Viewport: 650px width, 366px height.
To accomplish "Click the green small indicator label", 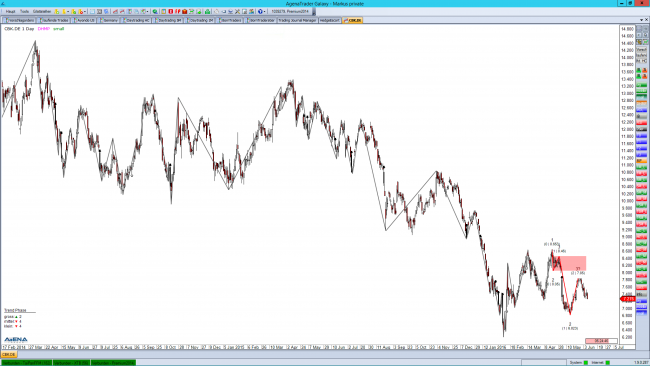I will coord(58,29).
